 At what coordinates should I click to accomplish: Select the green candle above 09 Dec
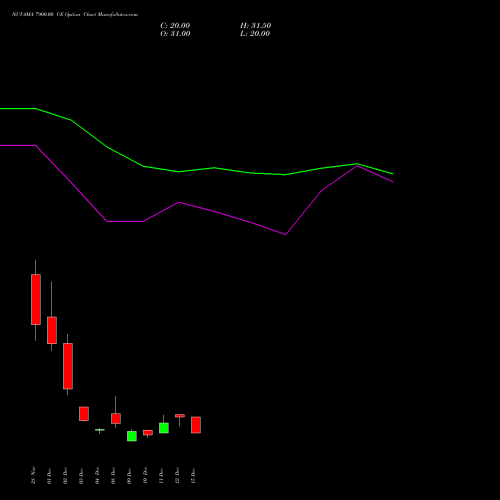(132, 436)
